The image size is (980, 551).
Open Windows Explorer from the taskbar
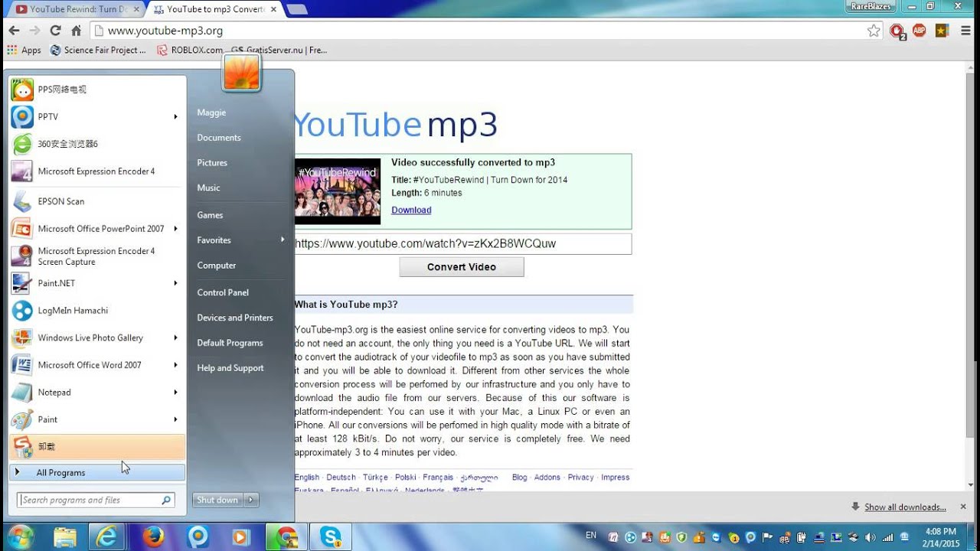65,536
